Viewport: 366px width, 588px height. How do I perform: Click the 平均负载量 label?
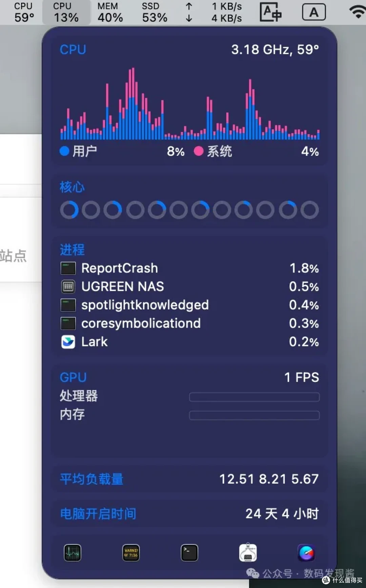pos(91,479)
